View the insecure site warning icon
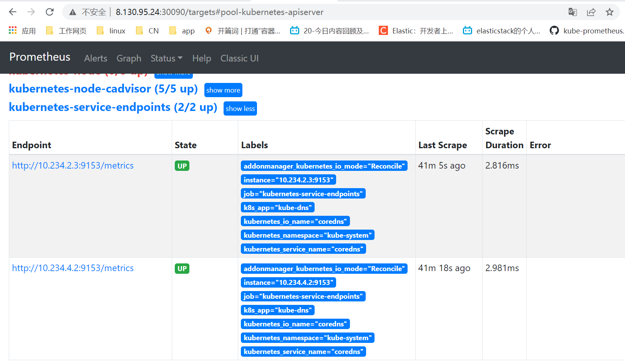This screenshot has width=625, height=364. [73, 12]
